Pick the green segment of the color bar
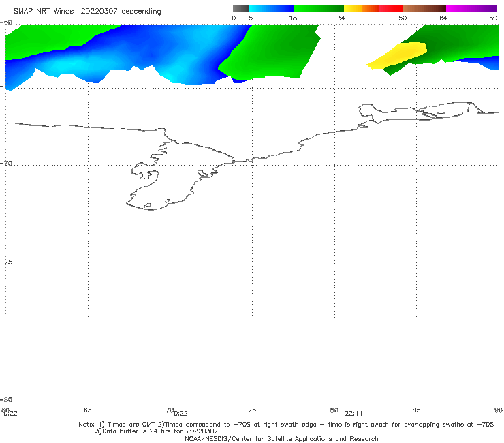 pos(319,8)
